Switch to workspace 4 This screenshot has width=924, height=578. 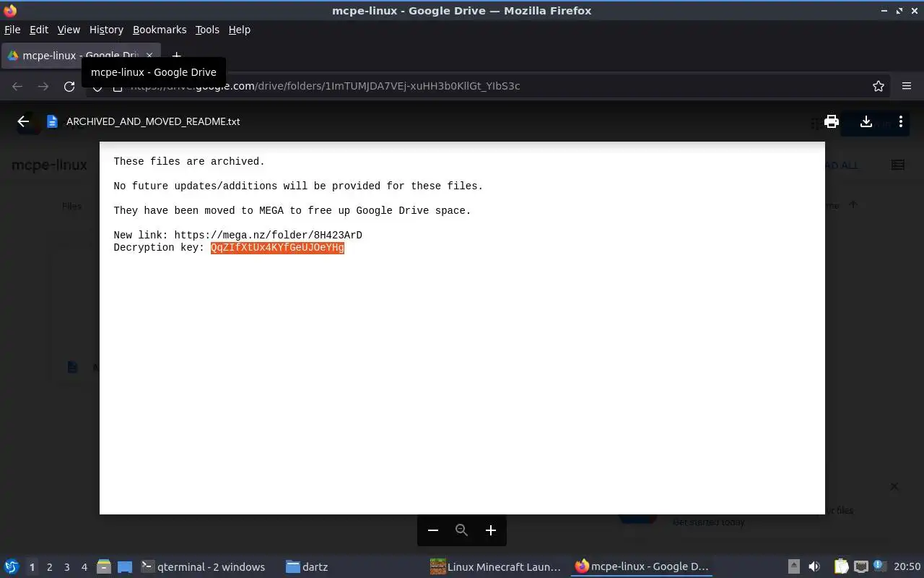coord(84,567)
